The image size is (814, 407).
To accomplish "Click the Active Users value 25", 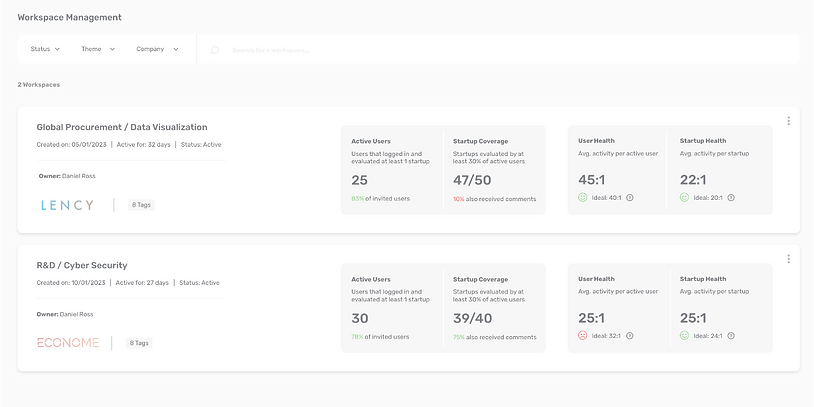I will point(359,180).
